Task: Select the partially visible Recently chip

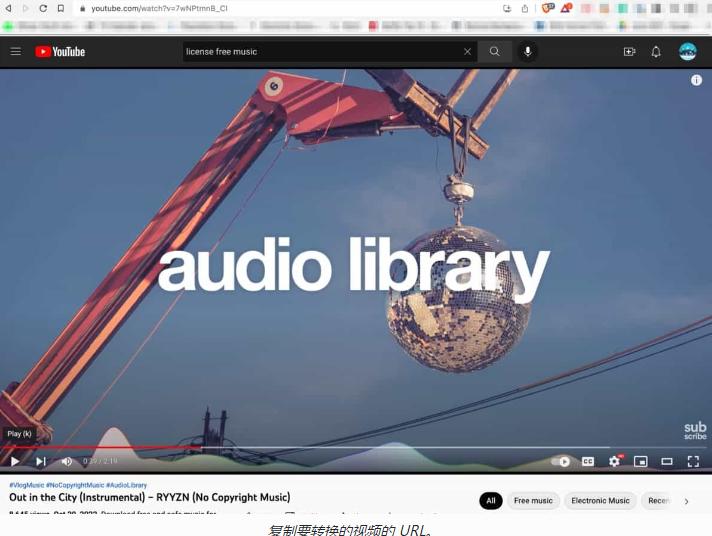Action: point(658,501)
